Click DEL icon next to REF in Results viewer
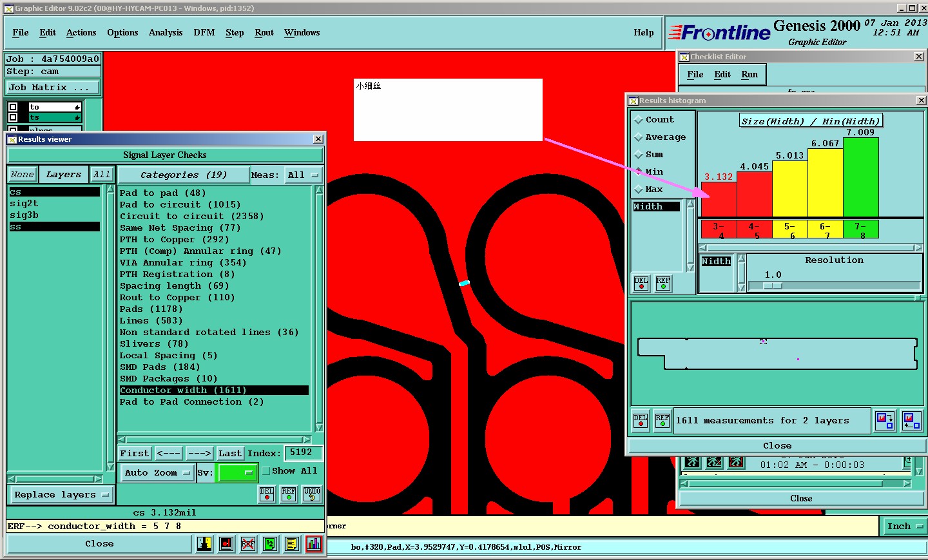The width and height of the screenshot is (928, 560). (267, 494)
